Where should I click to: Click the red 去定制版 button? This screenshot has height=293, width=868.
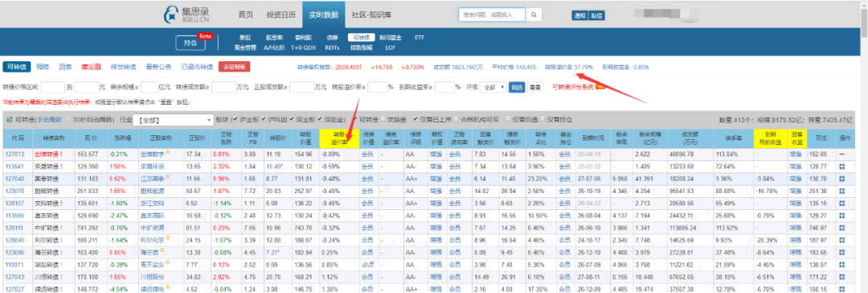234,67
